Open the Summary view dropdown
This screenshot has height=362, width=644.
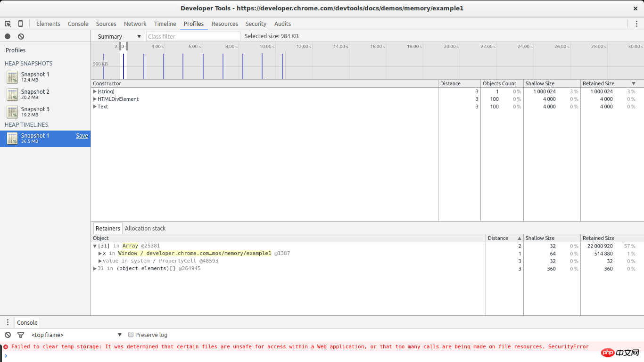pyautogui.click(x=119, y=36)
